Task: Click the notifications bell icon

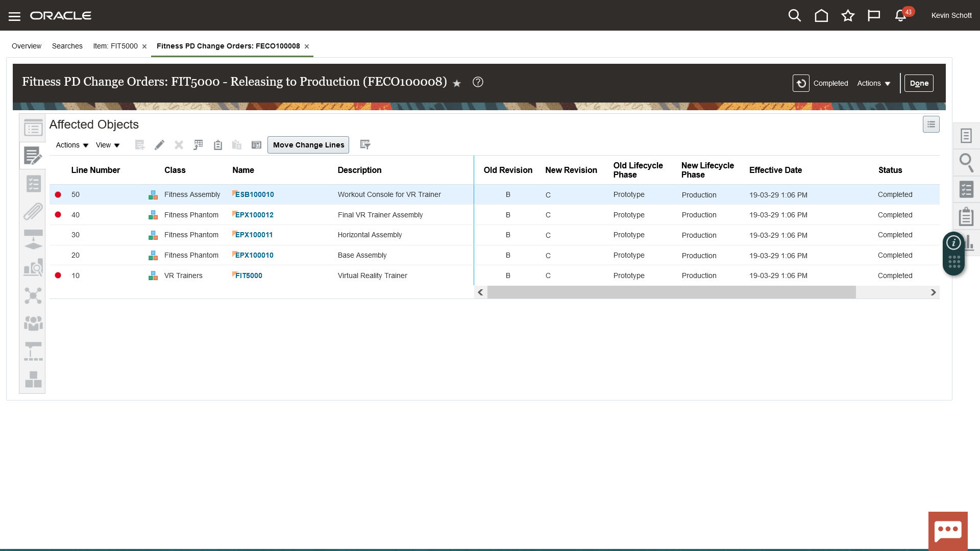Action: [x=900, y=16]
